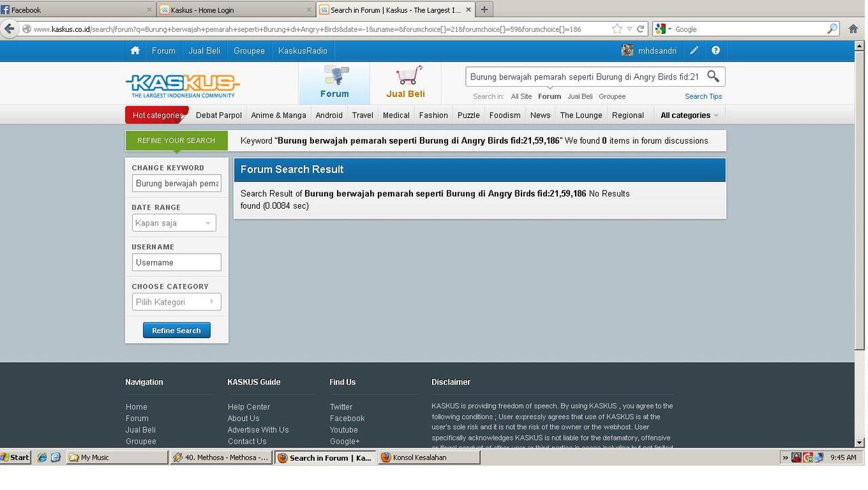Open Forum in the blue top menu
The width and height of the screenshot is (868, 490).
point(163,51)
